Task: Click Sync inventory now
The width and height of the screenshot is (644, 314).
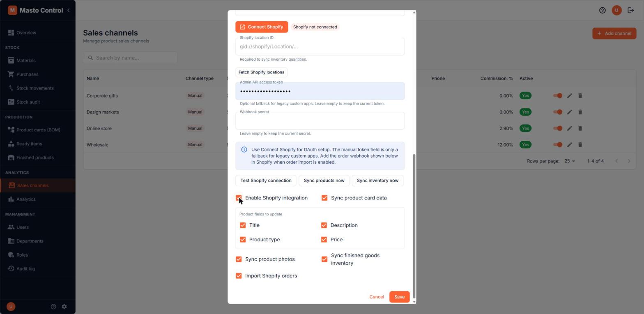Action: pos(377,181)
